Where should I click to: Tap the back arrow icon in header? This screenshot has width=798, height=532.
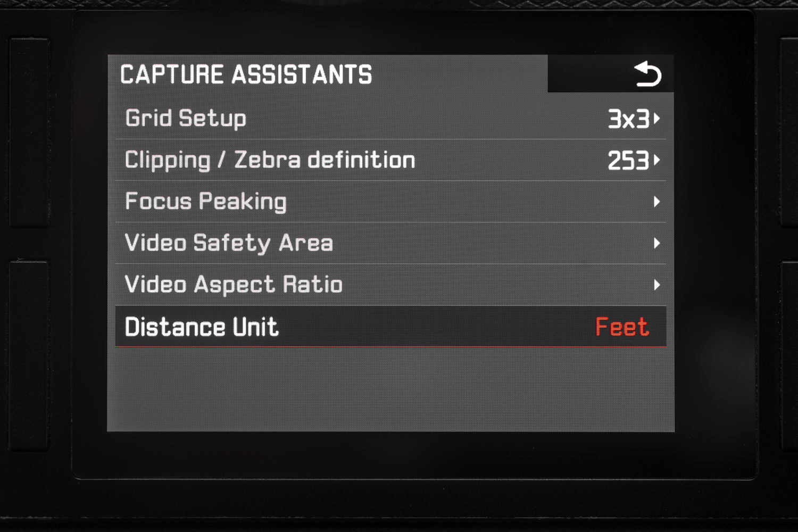point(647,74)
